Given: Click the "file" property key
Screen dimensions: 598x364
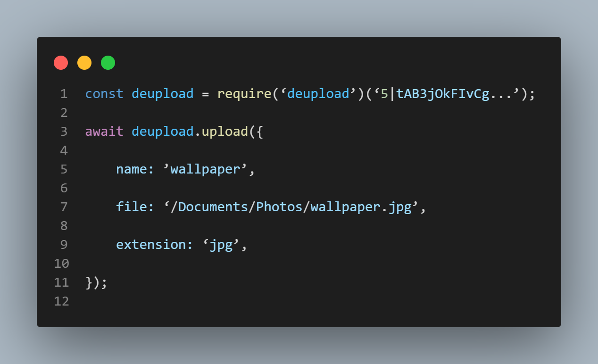Looking at the screenshot, I should 132,207.
